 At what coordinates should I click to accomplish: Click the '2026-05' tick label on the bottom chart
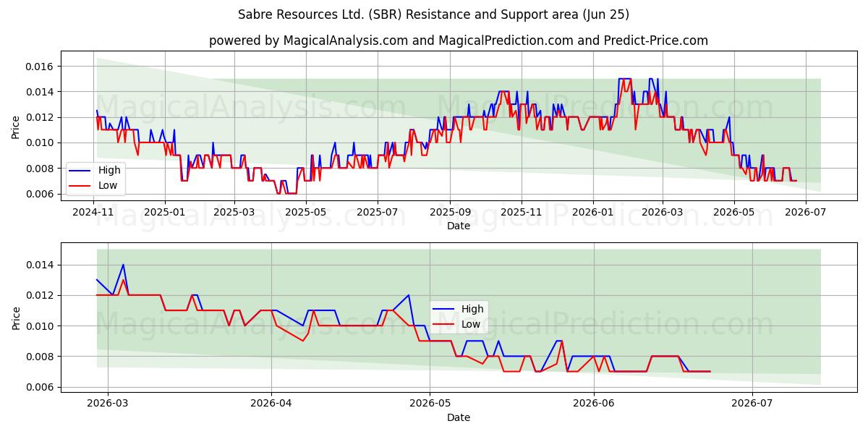coord(430,402)
